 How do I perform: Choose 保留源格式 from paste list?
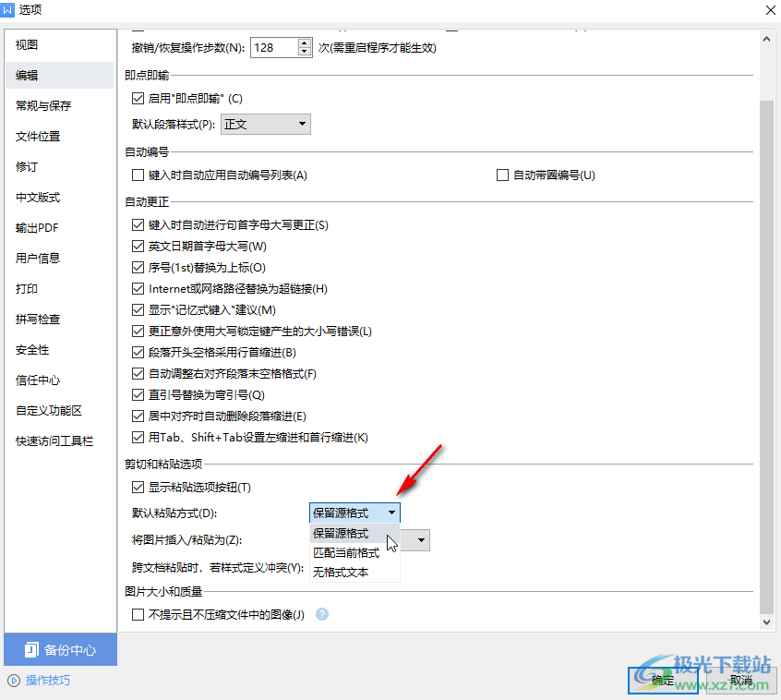(354, 533)
